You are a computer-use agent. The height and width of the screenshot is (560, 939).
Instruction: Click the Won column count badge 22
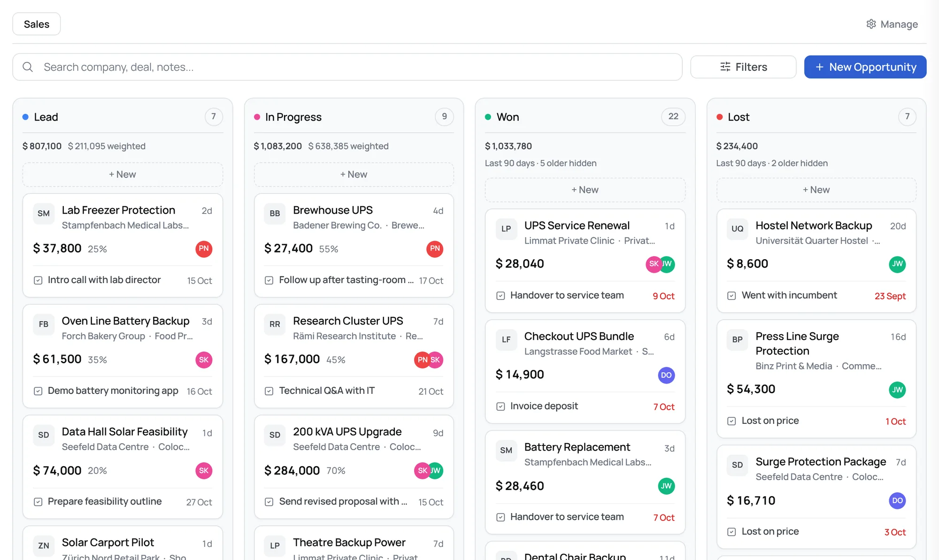pos(673,116)
